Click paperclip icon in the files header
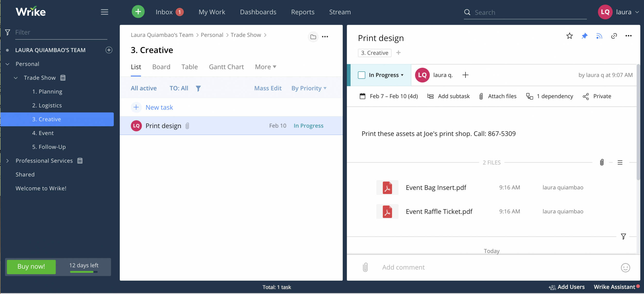This screenshot has width=644, height=294. click(x=602, y=162)
